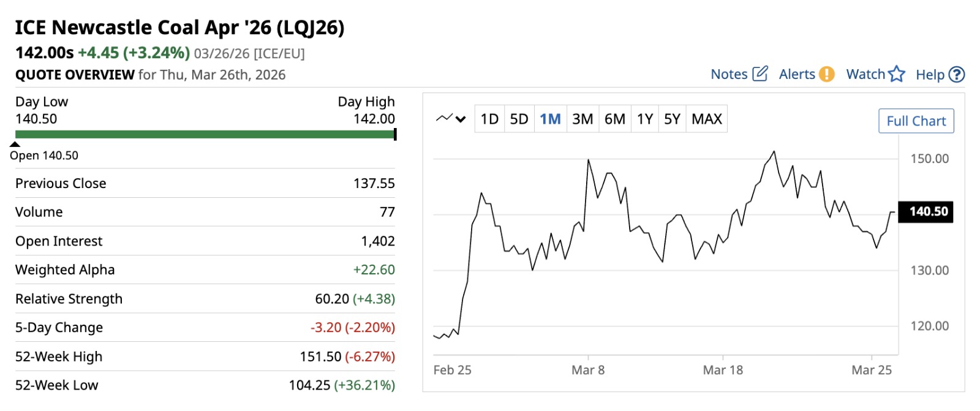Click the green day range bar
Viewport: 980px width, 411px height.
click(x=205, y=134)
